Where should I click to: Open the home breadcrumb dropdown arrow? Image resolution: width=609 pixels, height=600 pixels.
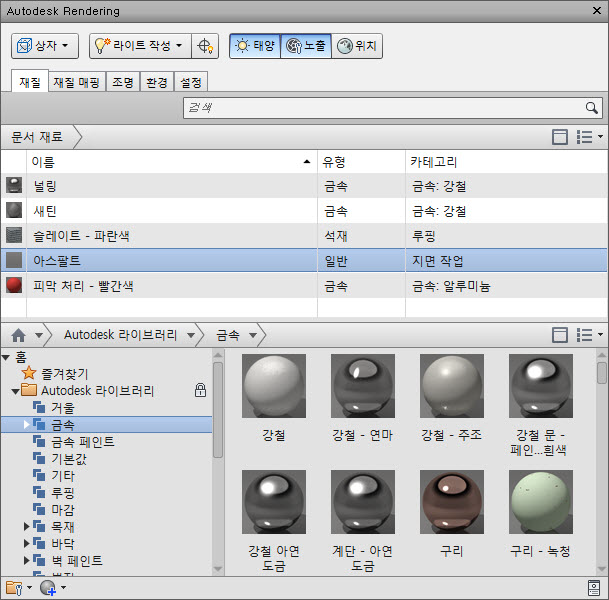click(x=39, y=335)
